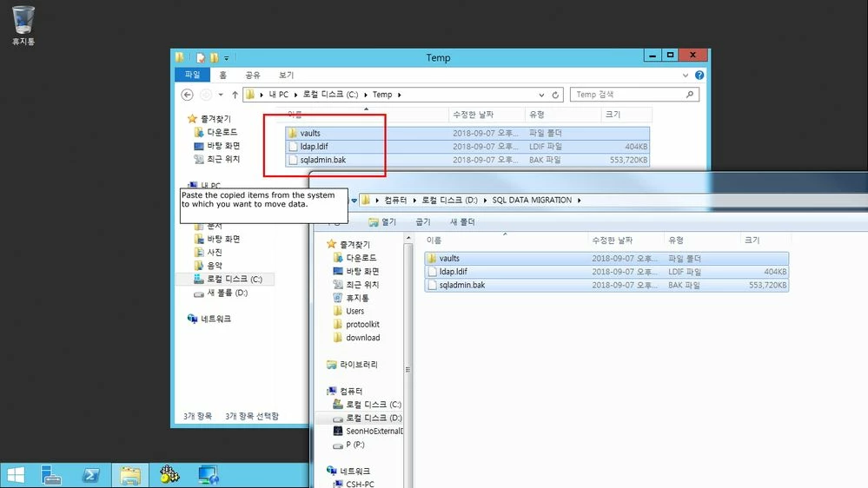The width and height of the screenshot is (868, 488).
Task: Open quick access toolbar dropdown in Temp
Action: (227, 58)
